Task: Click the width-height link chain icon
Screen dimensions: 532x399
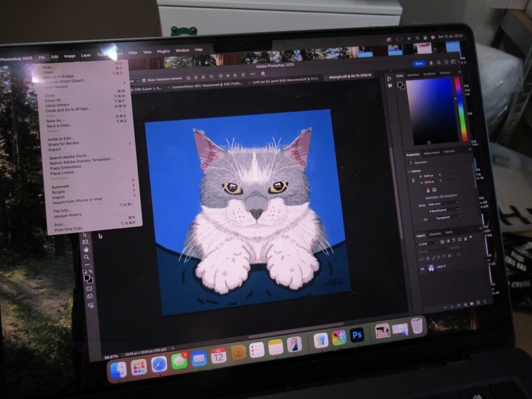Action: [413, 180]
